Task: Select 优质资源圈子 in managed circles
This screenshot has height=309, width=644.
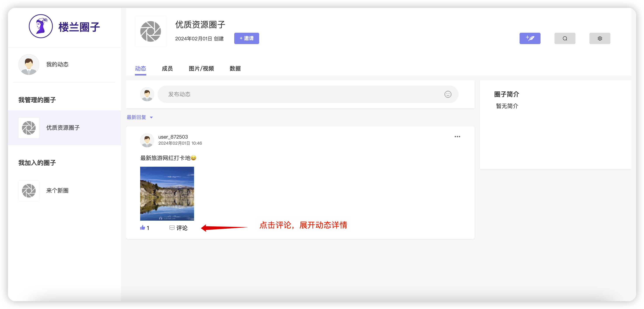Action: click(x=64, y=128)
